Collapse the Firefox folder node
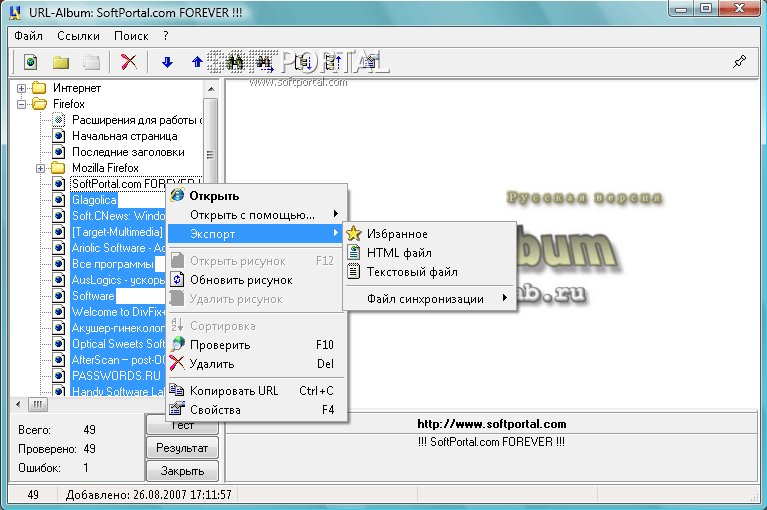Screen dimensions: 767x510 tap(22, 104)
